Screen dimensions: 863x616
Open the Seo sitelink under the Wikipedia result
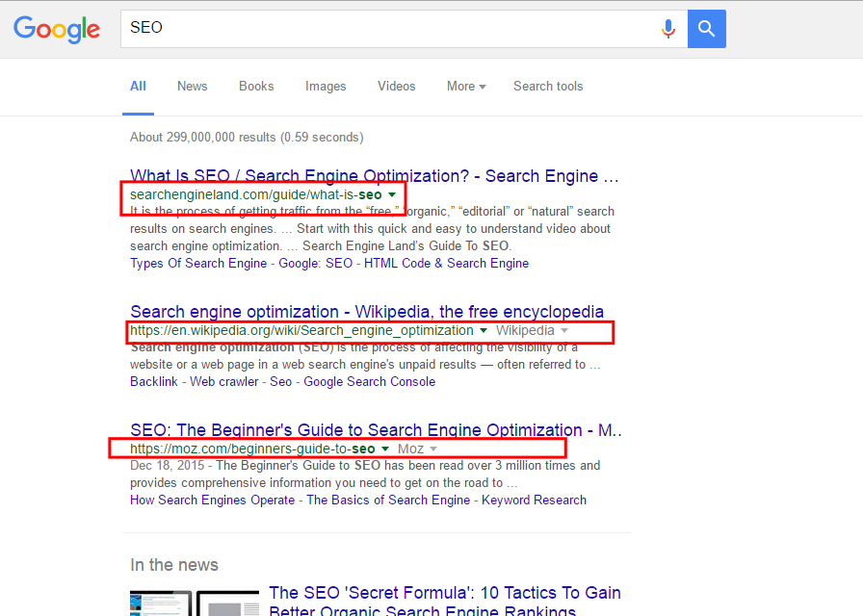coord(280,382)
